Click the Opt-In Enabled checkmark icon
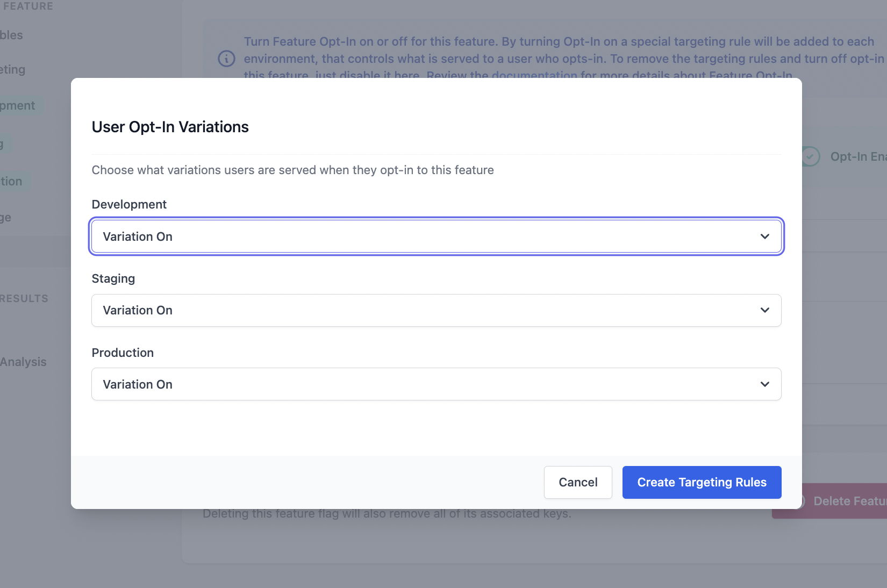887x588 pixels. click(811, 156)
